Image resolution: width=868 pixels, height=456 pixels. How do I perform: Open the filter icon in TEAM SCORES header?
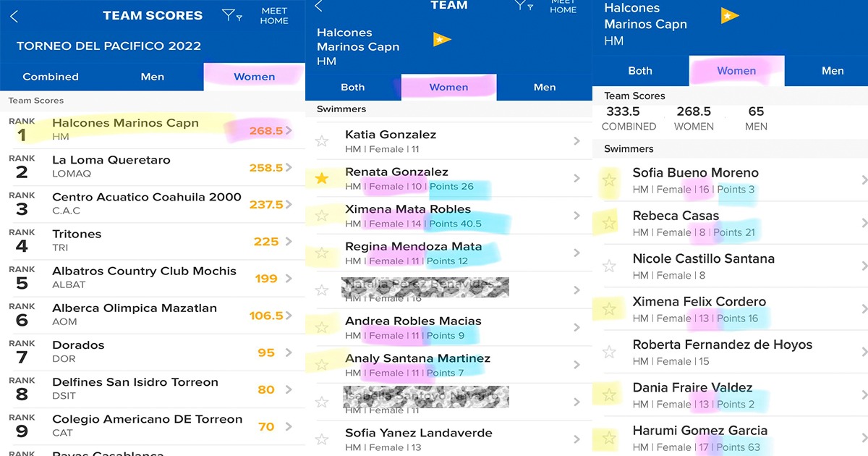coord(231,15)
